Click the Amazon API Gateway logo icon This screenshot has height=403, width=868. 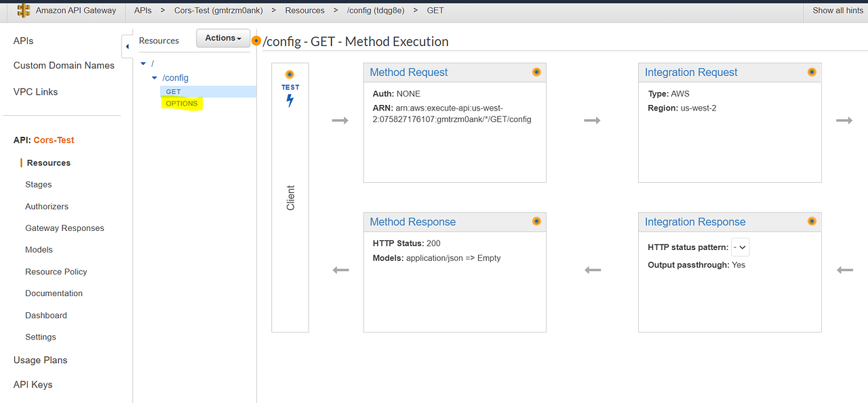click(x=24, y=11)
